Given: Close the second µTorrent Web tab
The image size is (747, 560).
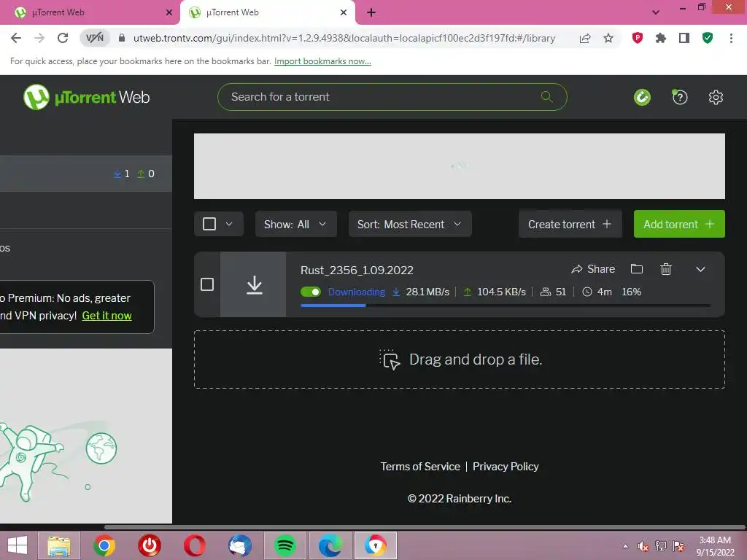Looking at the screenshot, I should pyautogui.click(x=344, y=13).
